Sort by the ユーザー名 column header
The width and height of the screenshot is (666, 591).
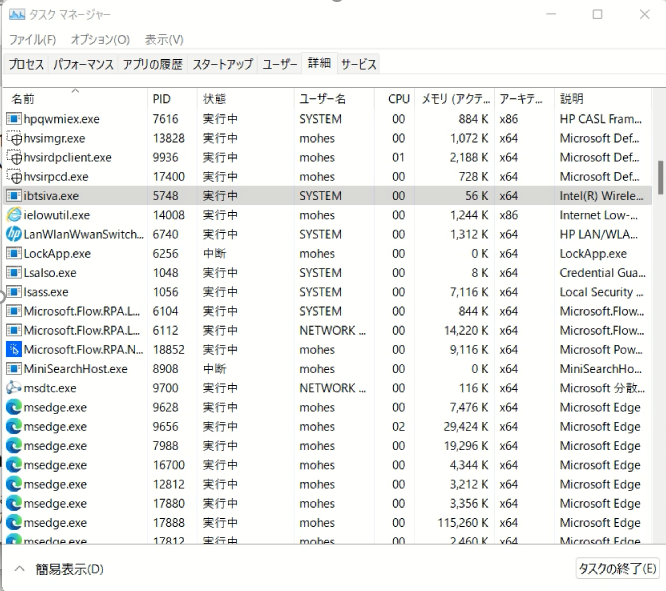(x=334, y=99)
